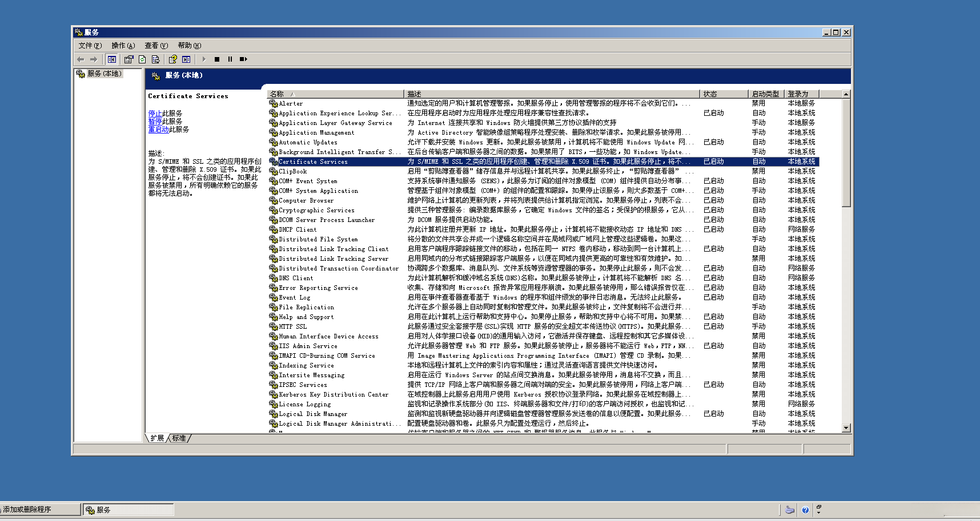This screenshot has height=521, width=980.
Task: Select the Distributed Transaction Coordinator service
Action: [544, 268]
